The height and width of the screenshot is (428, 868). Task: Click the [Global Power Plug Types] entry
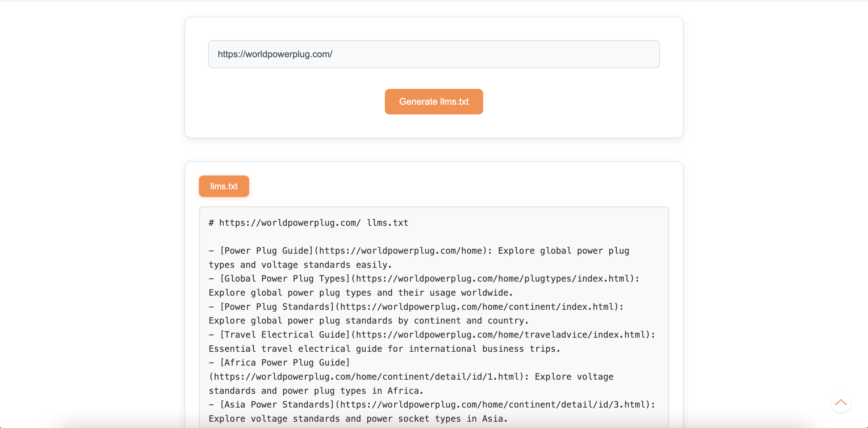coord(285,279)
